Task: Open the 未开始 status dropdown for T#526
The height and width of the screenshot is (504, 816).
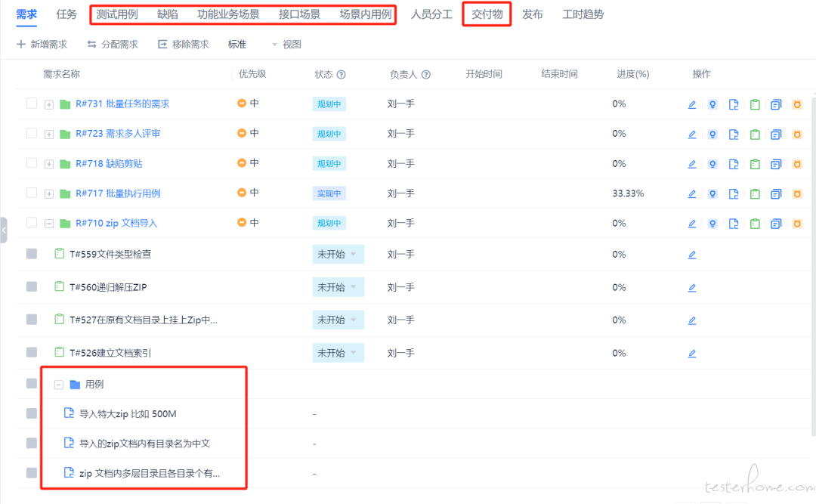Action: [338, 353]
